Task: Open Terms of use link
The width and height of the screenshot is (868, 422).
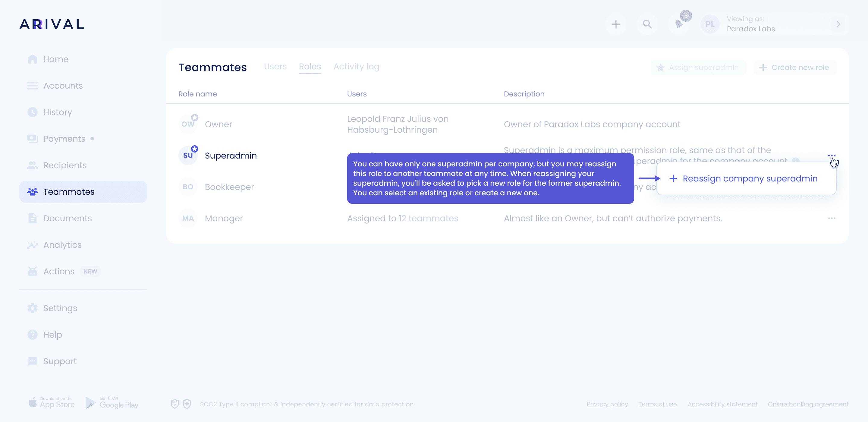Action: tap(657, 404)
